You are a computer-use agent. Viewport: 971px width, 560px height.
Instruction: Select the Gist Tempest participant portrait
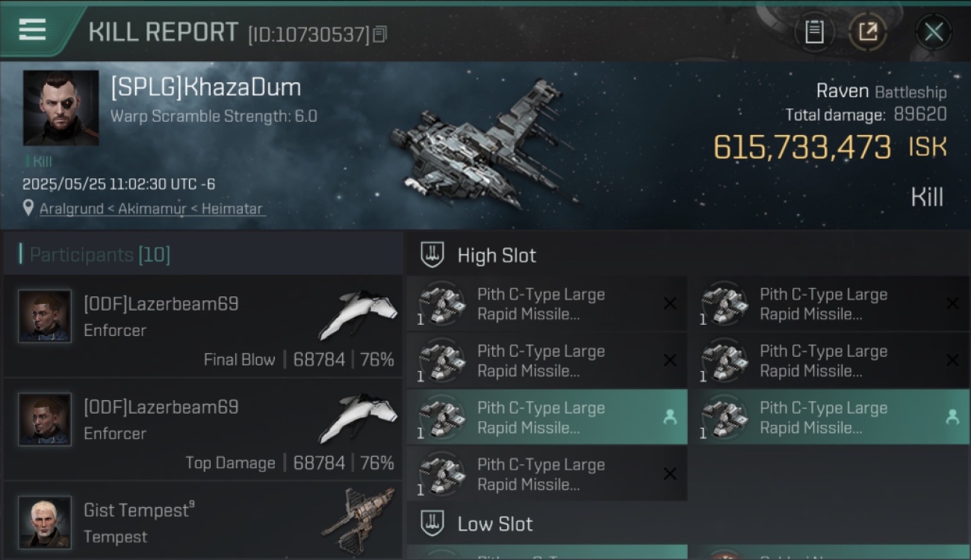[x=45, y=522]
